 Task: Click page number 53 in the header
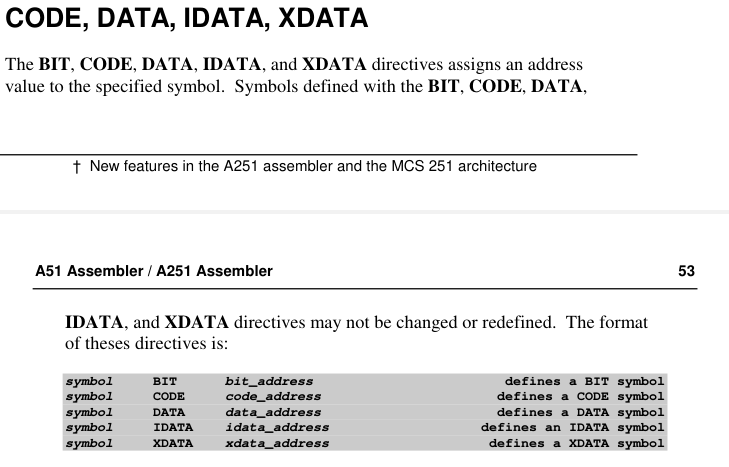coord(686,271)
